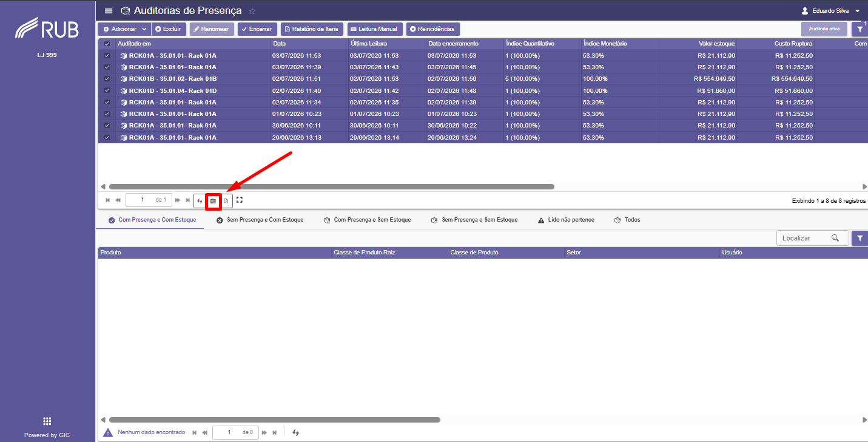This screenshot has height=442, width=868.
Task: Go to next page of audits grid
Action: [178, 200]
